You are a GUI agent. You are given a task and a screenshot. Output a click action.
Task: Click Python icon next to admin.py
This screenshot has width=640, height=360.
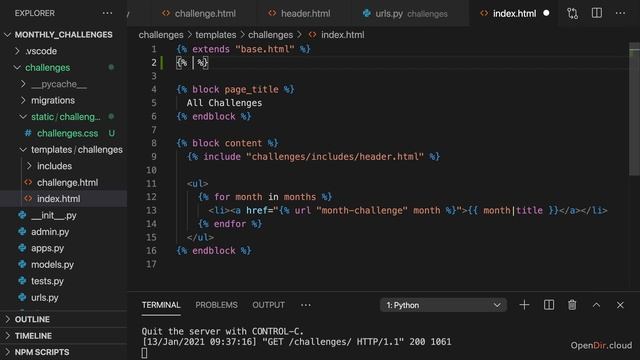(22, 231)
